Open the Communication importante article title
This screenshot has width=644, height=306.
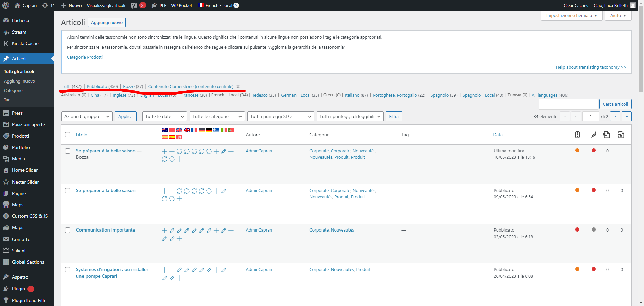point(106,230)
